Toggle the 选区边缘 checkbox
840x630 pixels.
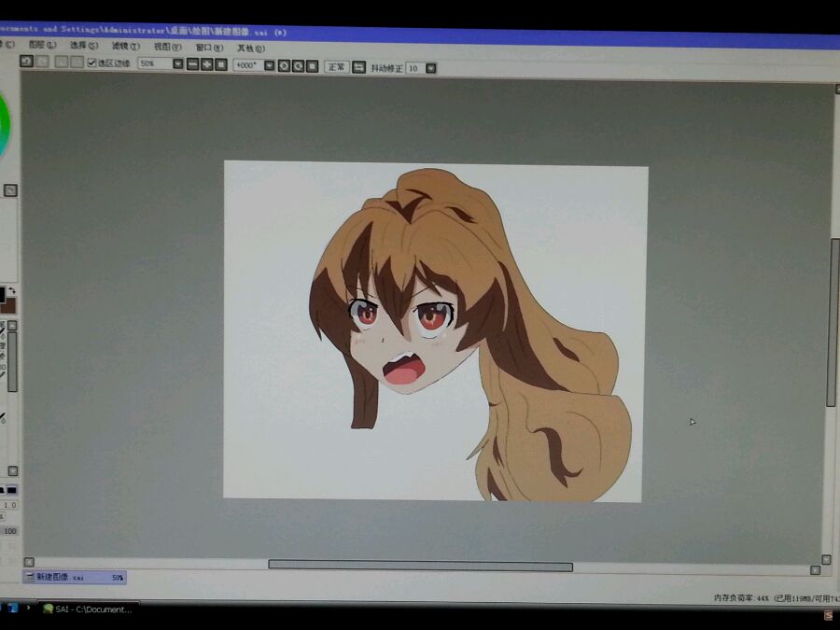click(x=91, y=63)
